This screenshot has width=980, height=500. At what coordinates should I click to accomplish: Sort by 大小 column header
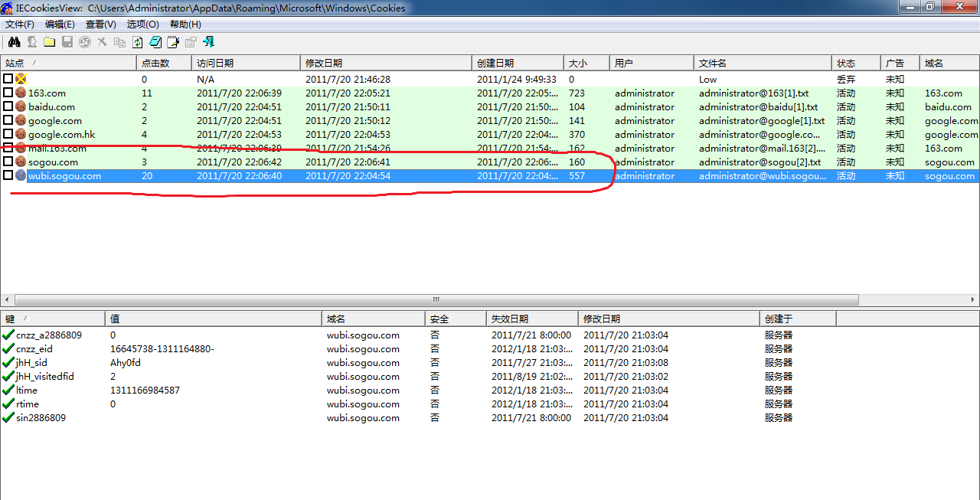(x=587, y=64)
